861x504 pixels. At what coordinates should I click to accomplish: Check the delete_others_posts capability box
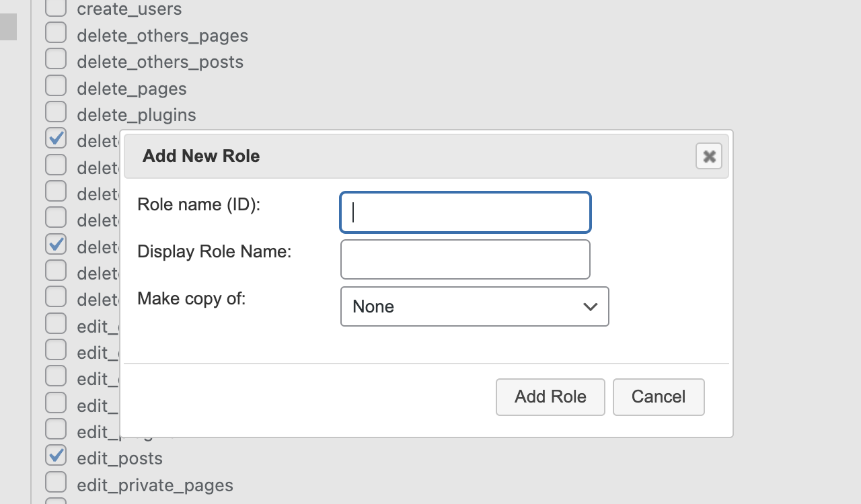click(56, 59)
